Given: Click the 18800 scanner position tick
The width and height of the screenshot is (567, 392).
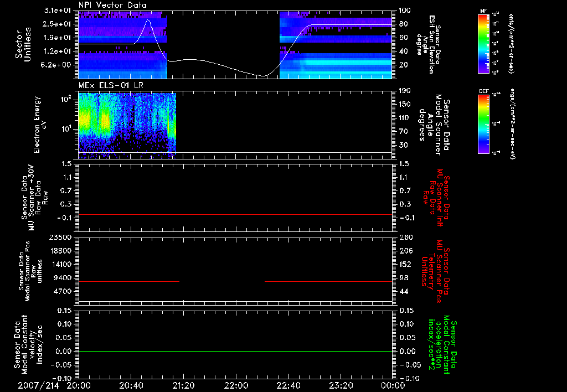Looking at the screenshot, I should (x=60, y=251).
